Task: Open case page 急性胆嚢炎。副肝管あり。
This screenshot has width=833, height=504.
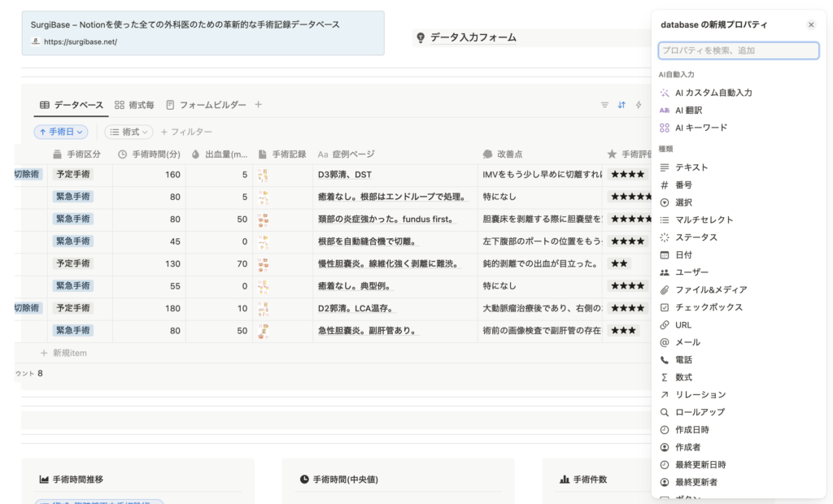Action: 368,331
